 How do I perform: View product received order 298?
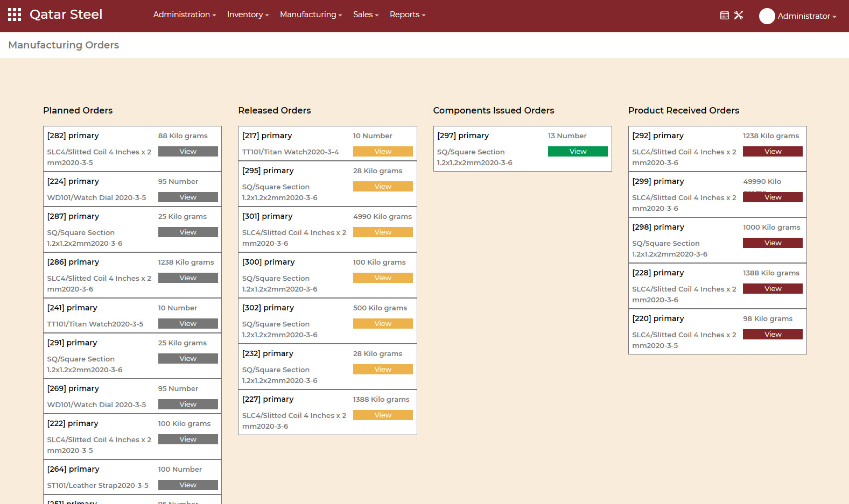[773, 243]
